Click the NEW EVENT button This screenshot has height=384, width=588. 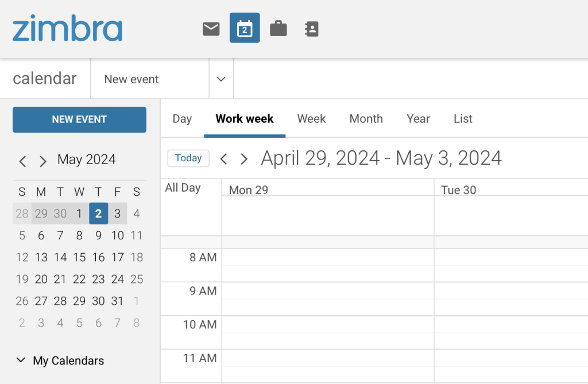point(79,119)
